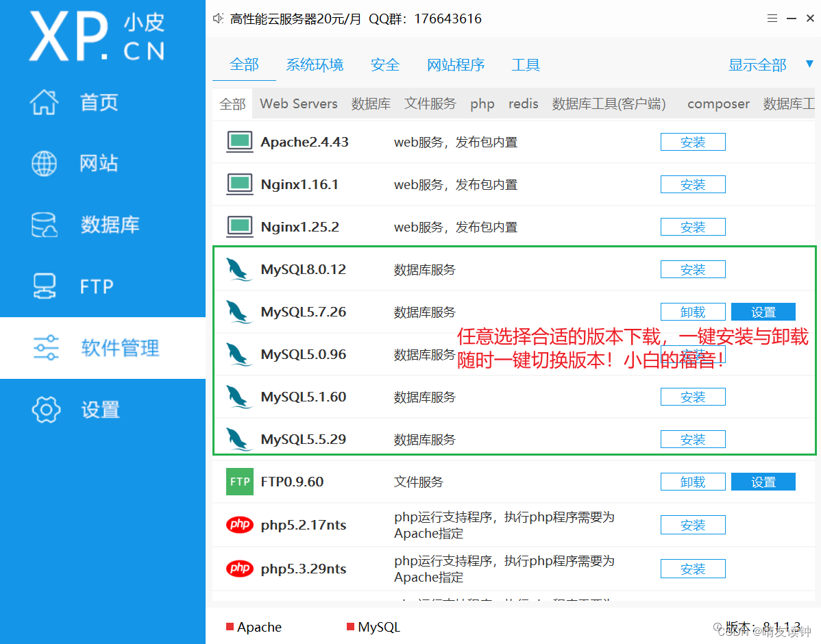Switch to the 网站程序 tab
Viewport: 821px width, 644px height.
click(456, 65)
